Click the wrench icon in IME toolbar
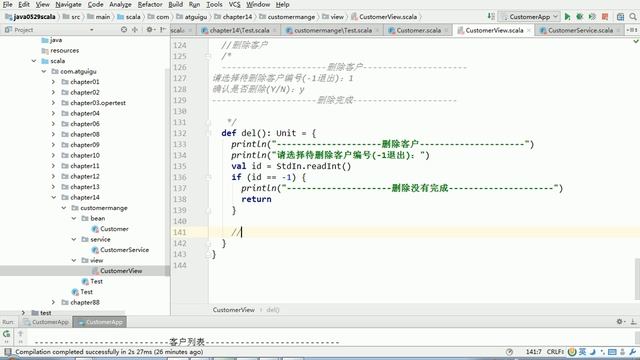The height and width of the screenshot is (360, 640). point(633,352)
